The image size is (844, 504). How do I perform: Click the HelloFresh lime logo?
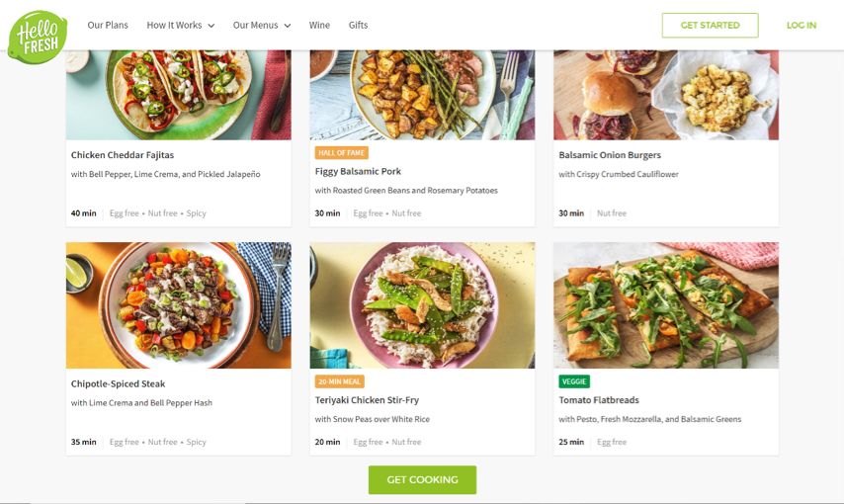38,37
